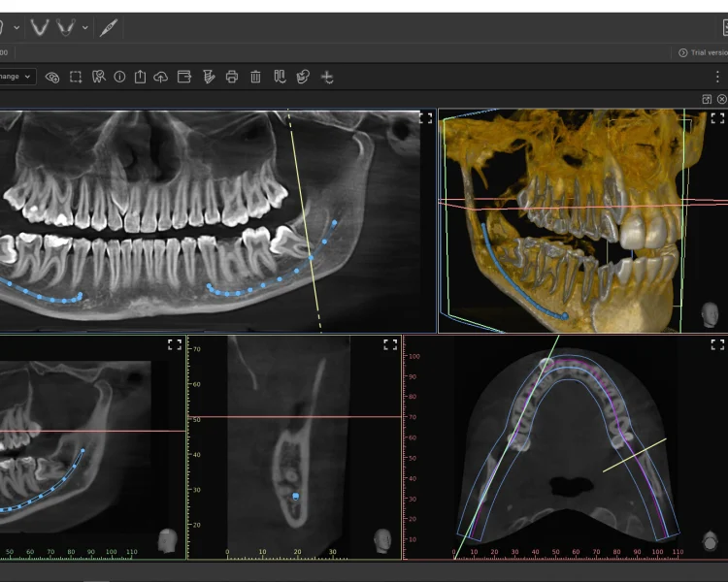Select the mandible arch tool icon

tap(40, 27)
